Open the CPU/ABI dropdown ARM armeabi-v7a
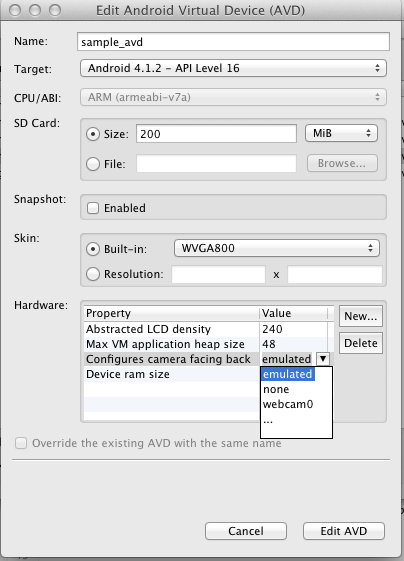The height and width of the screenshot is (561, 404). (x=233, y=97)
